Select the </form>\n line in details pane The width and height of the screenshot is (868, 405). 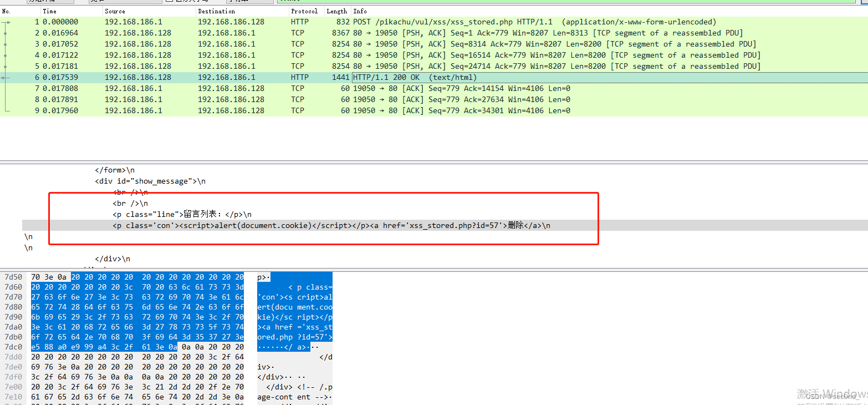click(x=115, y=170)
